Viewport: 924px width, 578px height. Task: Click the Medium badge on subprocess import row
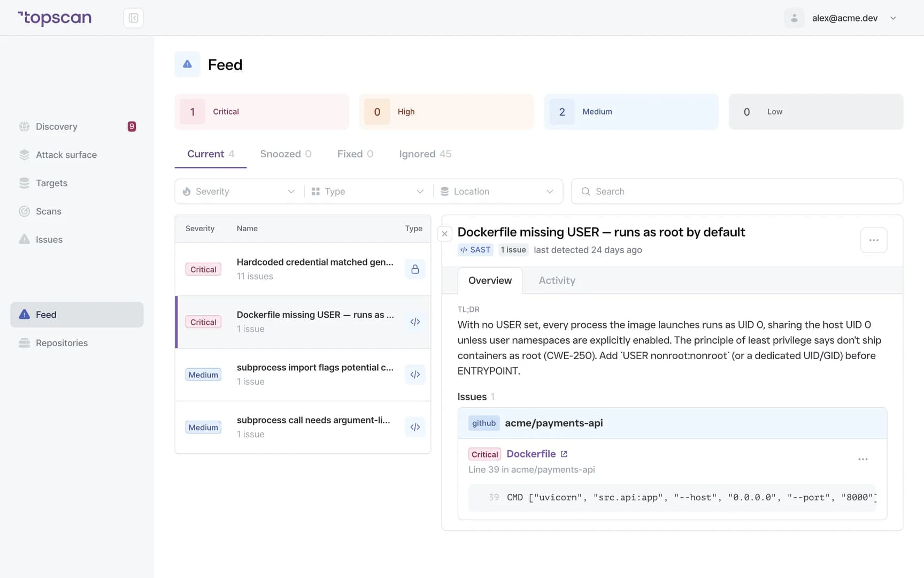click(x=203, y=375)
